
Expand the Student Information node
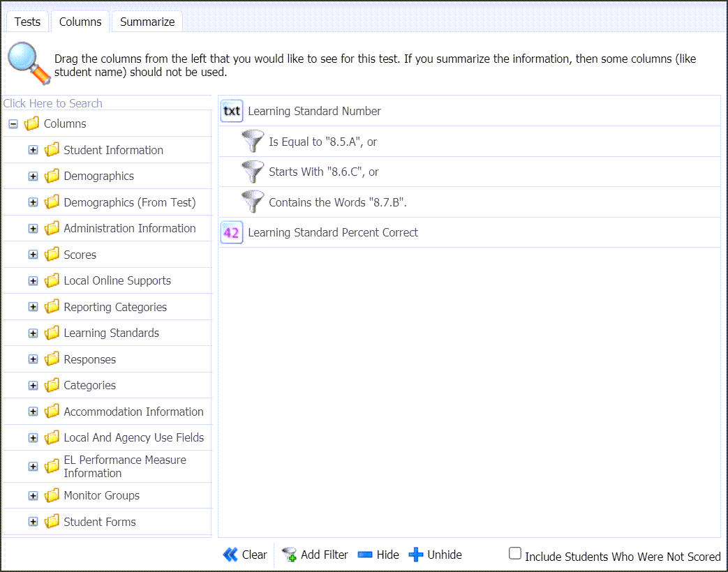click(x=33, y=150)
